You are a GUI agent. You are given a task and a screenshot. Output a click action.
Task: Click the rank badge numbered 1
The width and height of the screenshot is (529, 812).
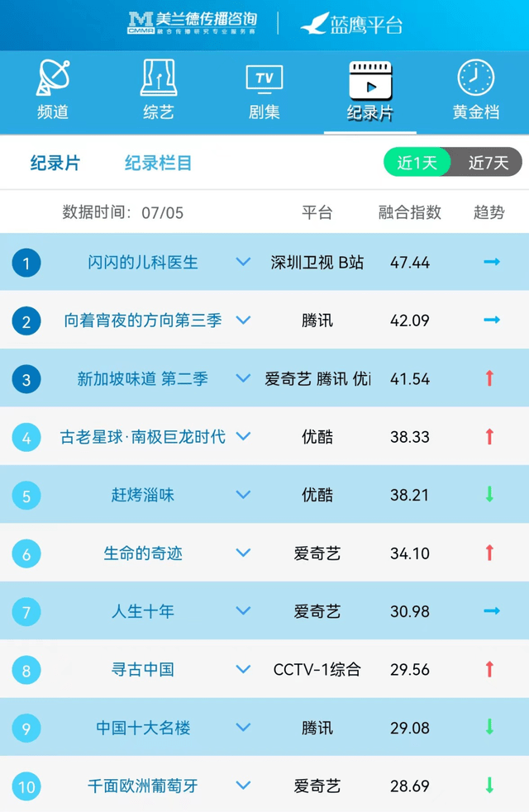26,262
